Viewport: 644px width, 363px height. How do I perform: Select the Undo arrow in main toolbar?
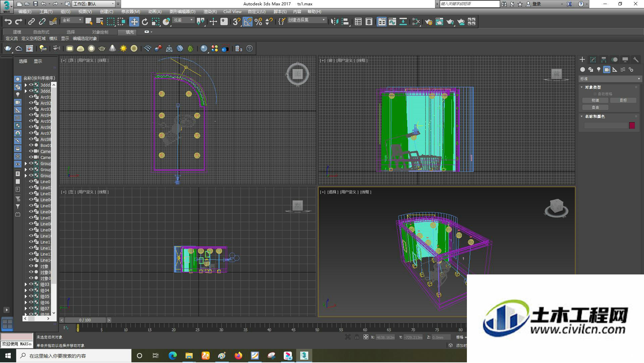pos(8,22)
